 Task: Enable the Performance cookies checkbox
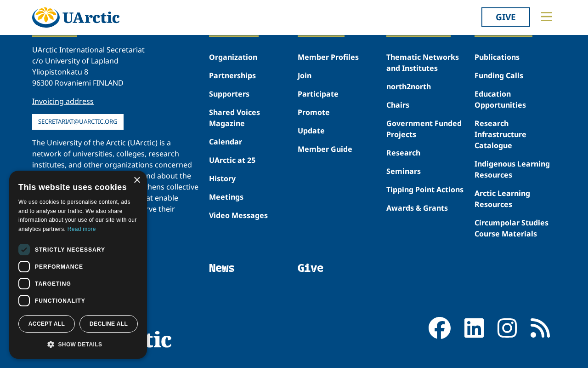point(24,267)
